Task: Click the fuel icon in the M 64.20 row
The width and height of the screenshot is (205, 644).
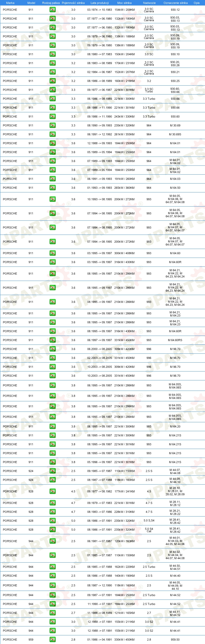Action: click(52, 426)
